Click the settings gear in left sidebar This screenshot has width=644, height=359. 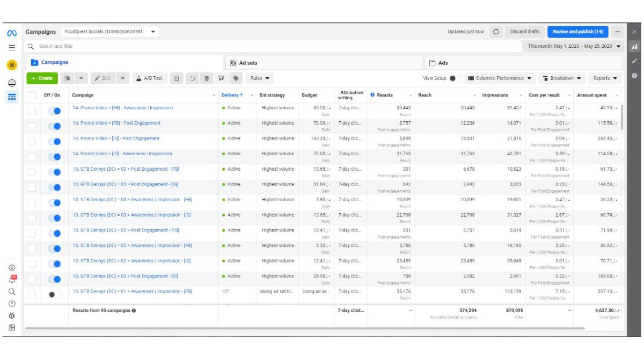pyautogui.click(x=12, y=267)
